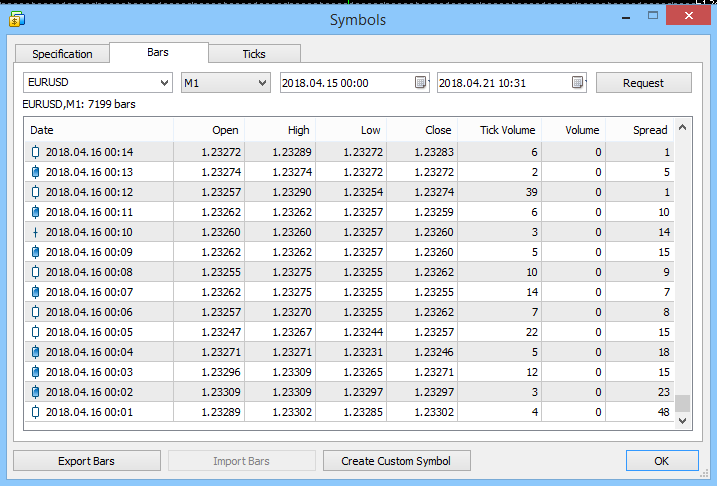
Task: Switch to the Specification tab
Action: tap(62, 54)
